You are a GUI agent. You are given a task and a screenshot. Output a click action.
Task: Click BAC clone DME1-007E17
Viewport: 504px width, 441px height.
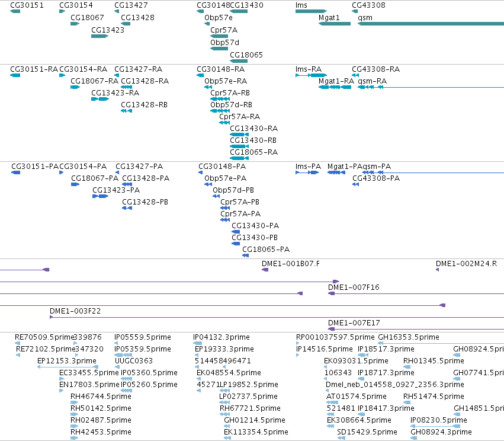(x=416, y=329)
